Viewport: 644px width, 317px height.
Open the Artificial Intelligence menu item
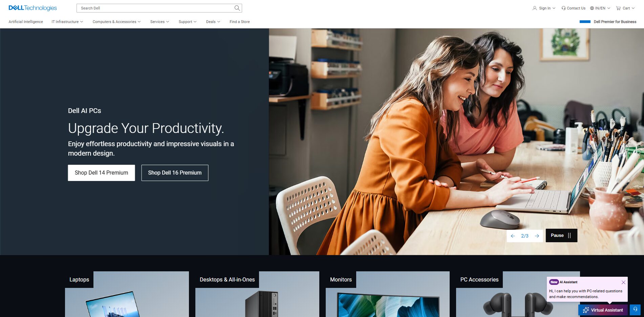tap(26, 22)
